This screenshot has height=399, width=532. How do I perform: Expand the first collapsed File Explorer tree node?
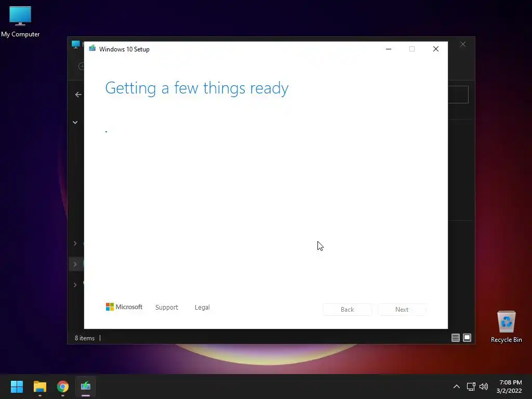click(75, 243)
